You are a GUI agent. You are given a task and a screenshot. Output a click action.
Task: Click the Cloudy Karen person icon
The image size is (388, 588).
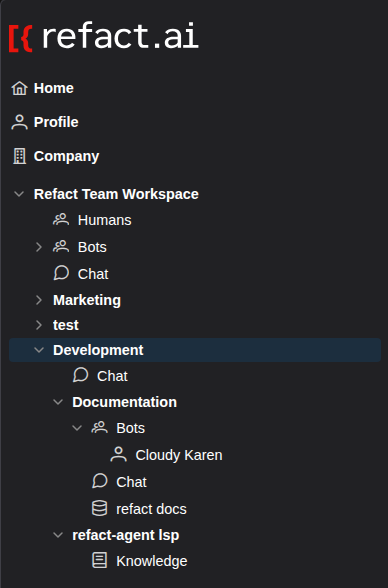pyautogui.click(x=118, y=454)
